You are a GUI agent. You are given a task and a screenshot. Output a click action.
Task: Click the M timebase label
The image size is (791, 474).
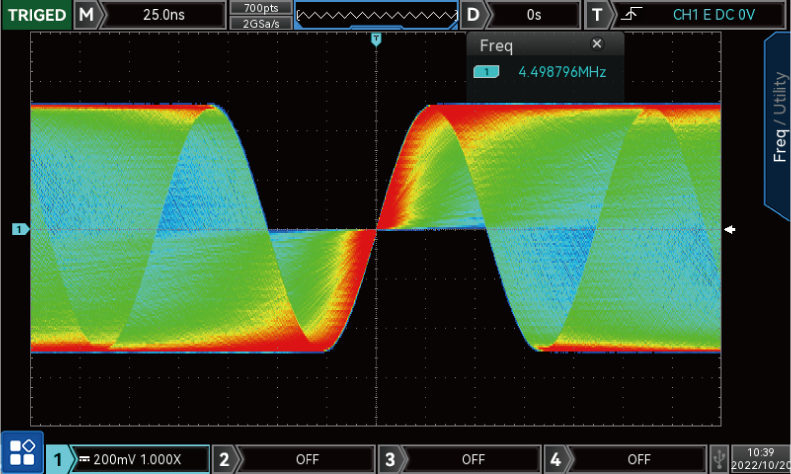(87, 15)
